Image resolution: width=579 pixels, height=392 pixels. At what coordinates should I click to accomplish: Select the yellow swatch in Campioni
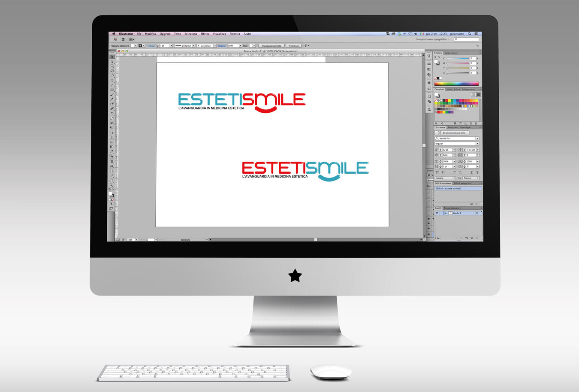tap(449, 100)
